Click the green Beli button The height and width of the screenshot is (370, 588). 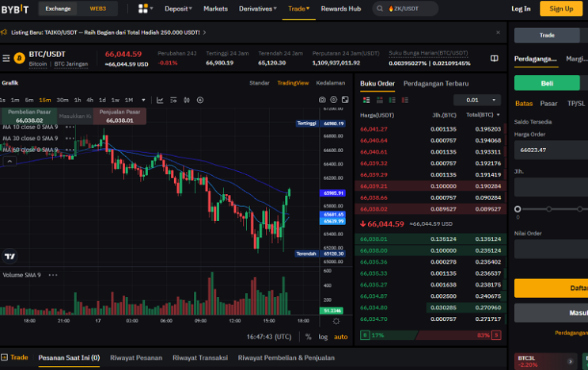point(547,83)
